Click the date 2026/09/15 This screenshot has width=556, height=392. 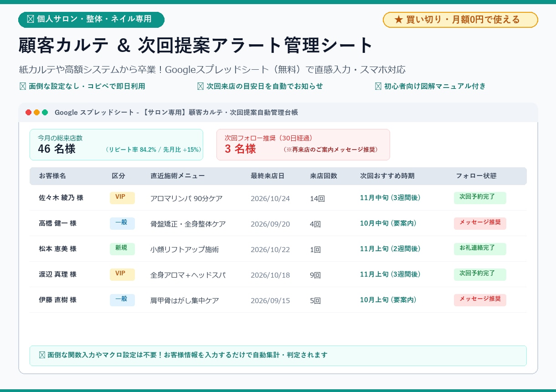(x=270, y=301)
